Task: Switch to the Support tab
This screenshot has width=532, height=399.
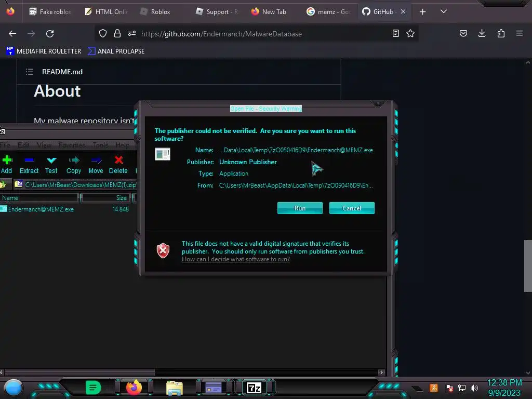Action: [x=217, y=11]
